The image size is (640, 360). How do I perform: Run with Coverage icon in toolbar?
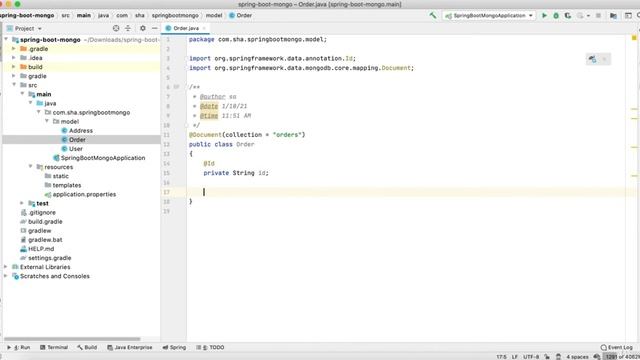[568, 16]
